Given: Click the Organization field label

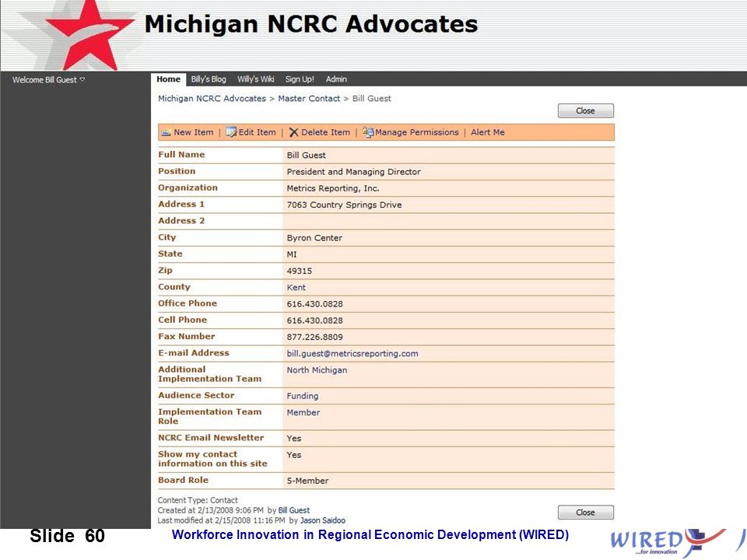Looking at the screenshot, I should click(188, 187).
